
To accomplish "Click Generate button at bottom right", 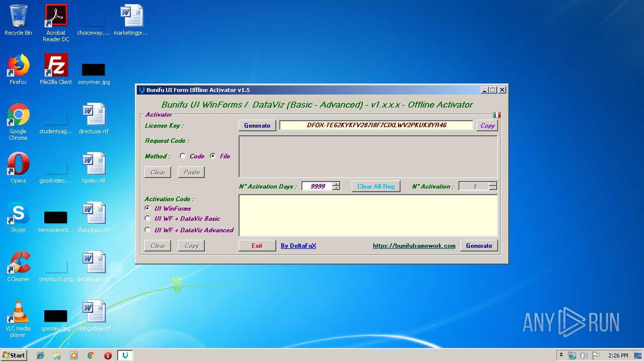I will (x=479, y=246).
